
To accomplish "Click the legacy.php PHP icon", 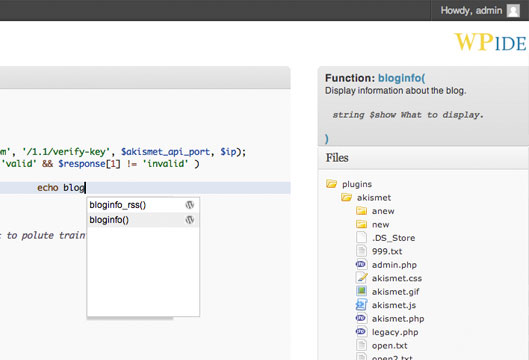I will pos(361,332).
